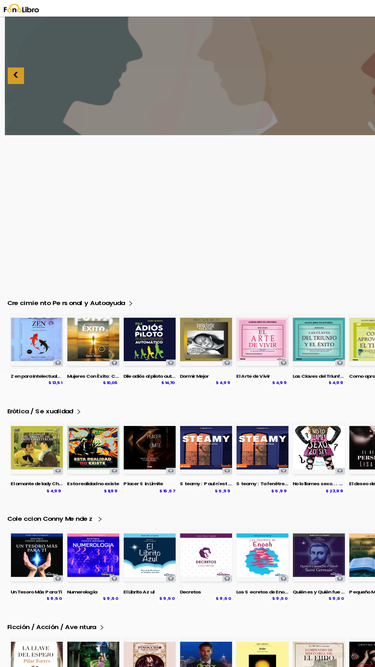Preview eye icon on Dormir Mejor cover

pyautogui.click(x=227, y=363)
